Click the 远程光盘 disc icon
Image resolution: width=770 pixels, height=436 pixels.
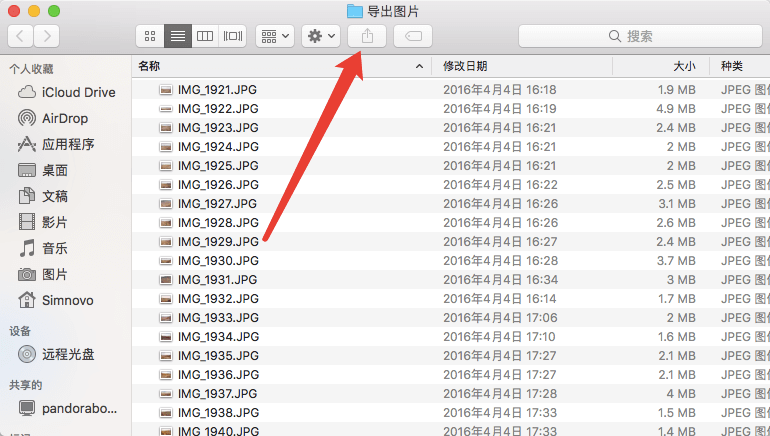coord(27,354)
